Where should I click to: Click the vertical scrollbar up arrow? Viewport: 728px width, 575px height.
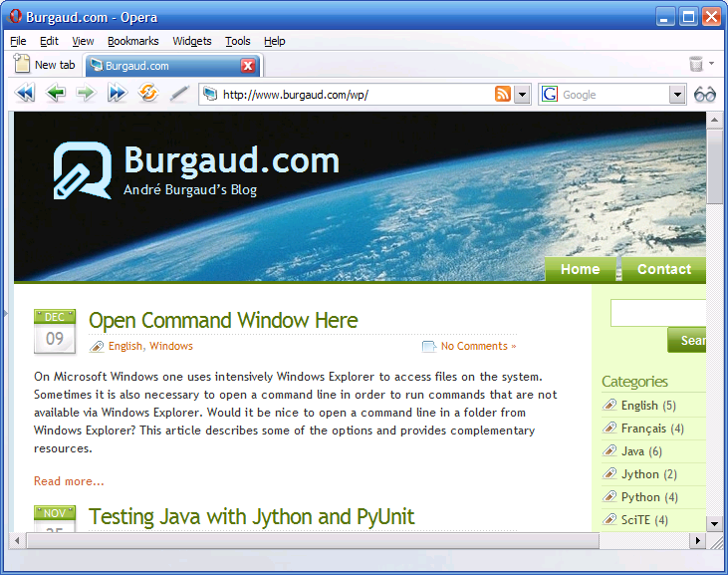tap(714, 120)
